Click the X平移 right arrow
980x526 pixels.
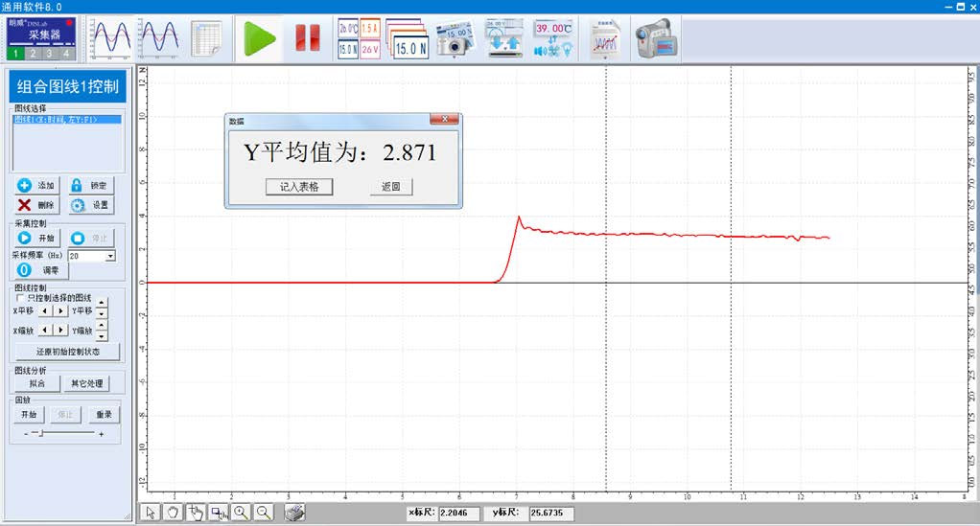60,310
